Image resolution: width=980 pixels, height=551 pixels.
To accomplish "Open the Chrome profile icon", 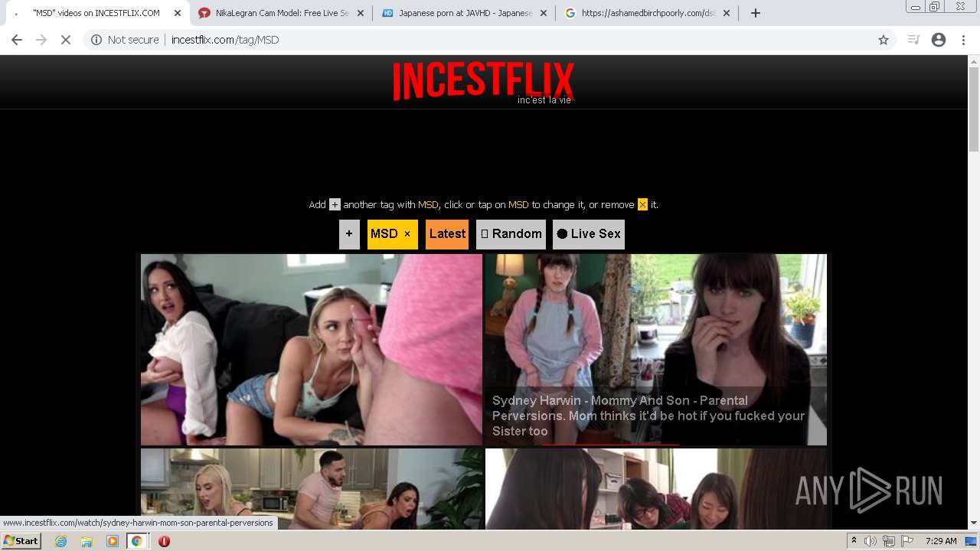I will click(x=939, y=40).
